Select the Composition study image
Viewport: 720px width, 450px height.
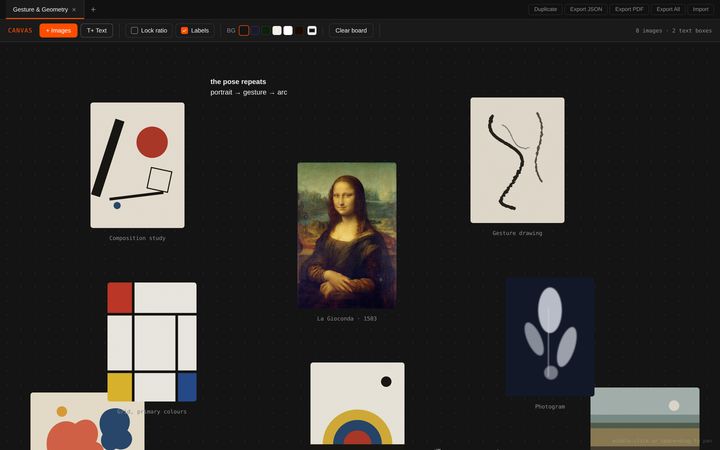pyautogui.click(x=137, y=165)
